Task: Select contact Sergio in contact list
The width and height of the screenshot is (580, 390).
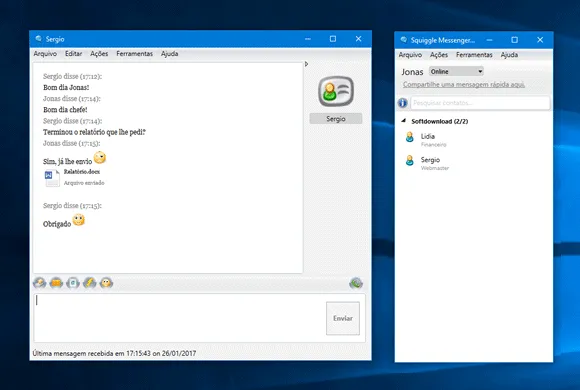Action: [473, 163]
